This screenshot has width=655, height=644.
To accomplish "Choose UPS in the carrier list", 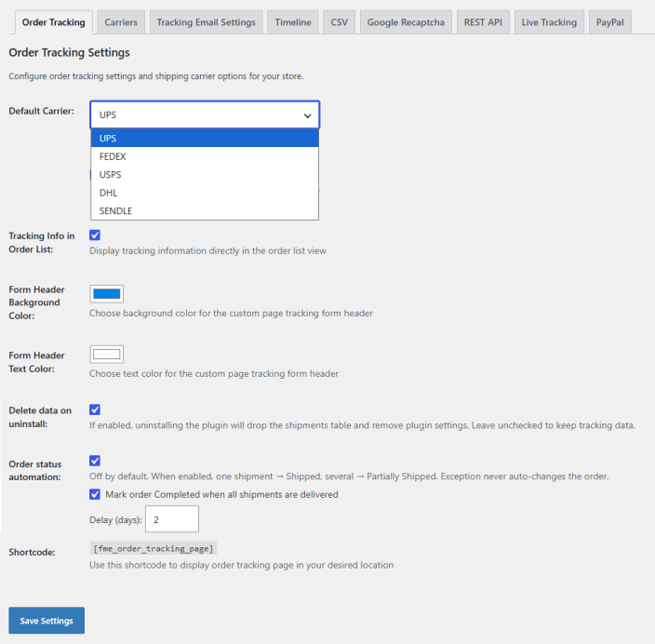I will click(205, 139).
